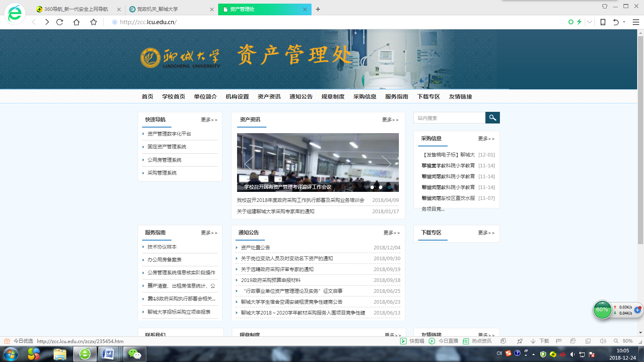Select the second carousel dot indicator
The height and width of the screenshot is (362, 644).
click(380, 187)
